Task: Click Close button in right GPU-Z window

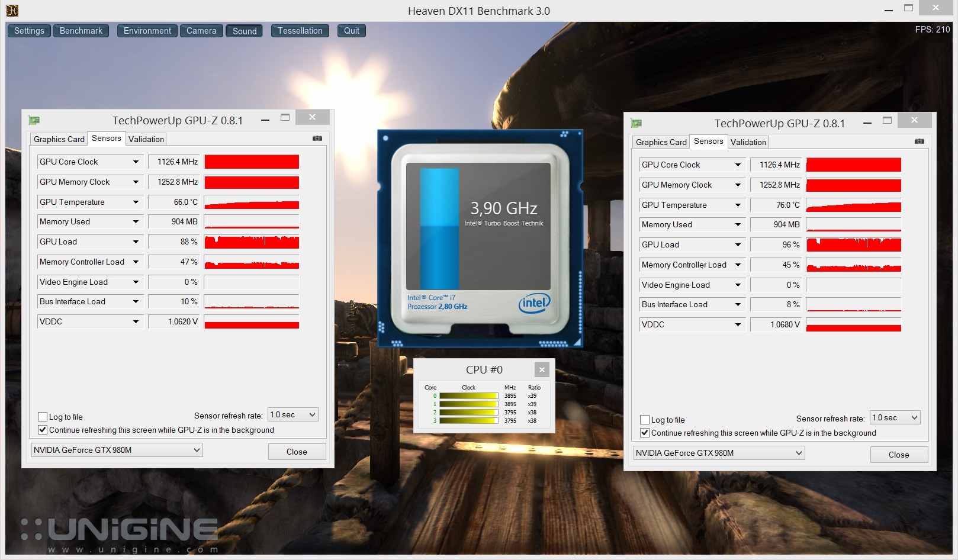Action: [x=899, y=455]
